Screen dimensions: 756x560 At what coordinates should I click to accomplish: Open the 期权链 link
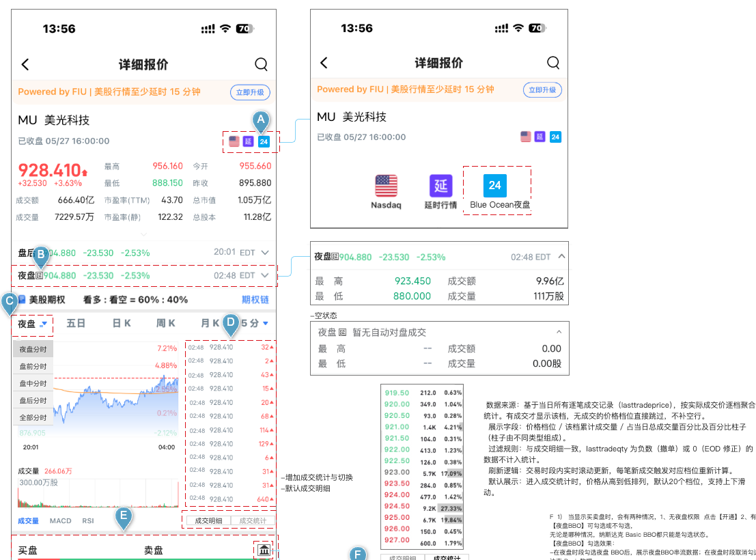coord(255,300)
